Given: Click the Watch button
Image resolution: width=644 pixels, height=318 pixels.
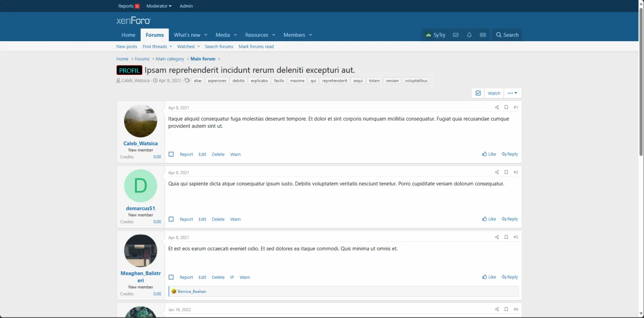Looking at the screenshot, I should coord(494,93).
